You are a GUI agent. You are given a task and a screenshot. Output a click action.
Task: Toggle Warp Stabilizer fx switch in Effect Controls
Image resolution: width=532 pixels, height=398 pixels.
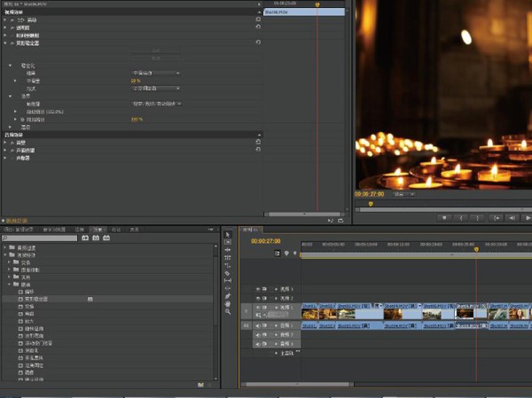tap(12, 43)
